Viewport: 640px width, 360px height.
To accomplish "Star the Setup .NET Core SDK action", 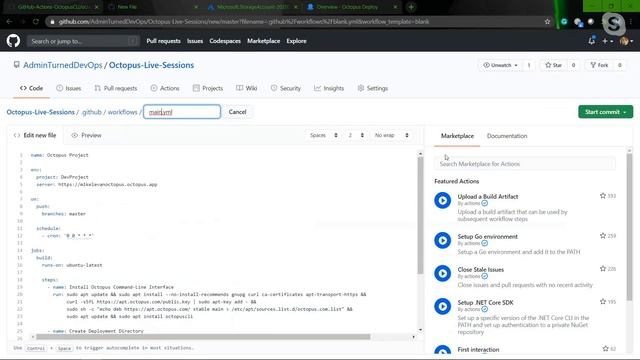I will click(x=603, y=302).
